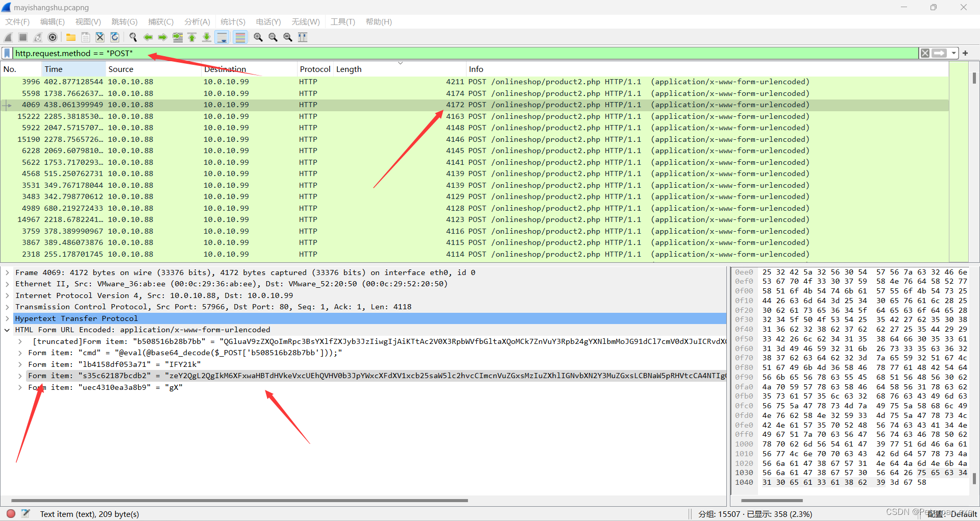Image resolution: width=980 pixels, height=521 pixels.
Task: Open a capture file via folder icon
Action: coord(71,37)
